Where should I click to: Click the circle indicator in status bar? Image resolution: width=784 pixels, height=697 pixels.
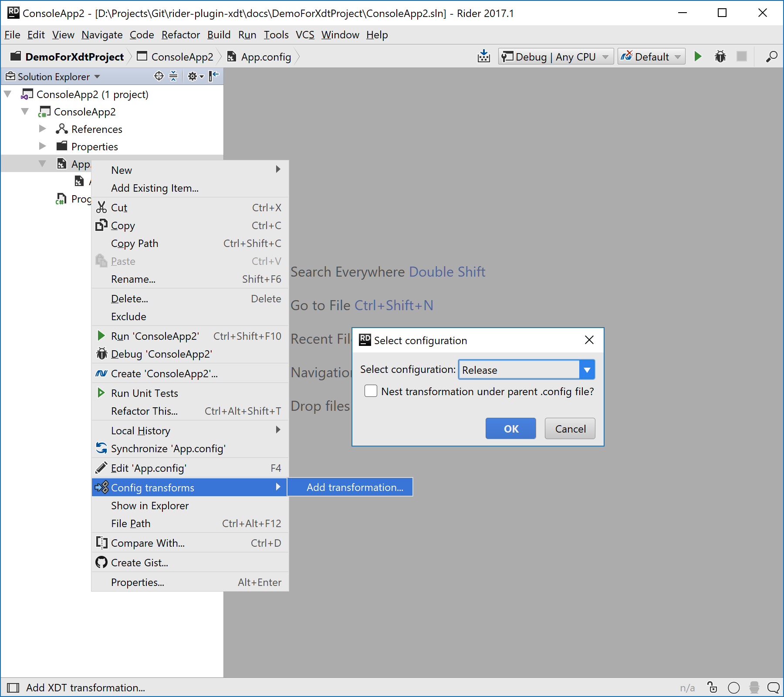[734, 688]
